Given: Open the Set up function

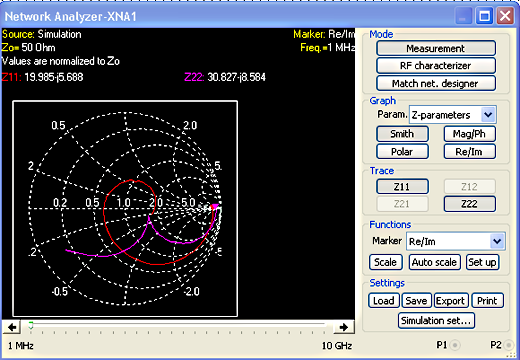Looking at the screenshot, I should [482, 262].
